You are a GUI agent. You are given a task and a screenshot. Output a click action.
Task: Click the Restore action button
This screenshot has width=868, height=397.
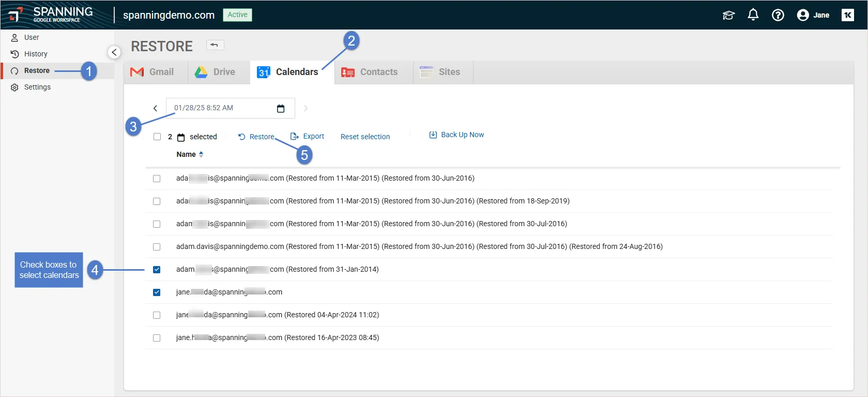256,137
